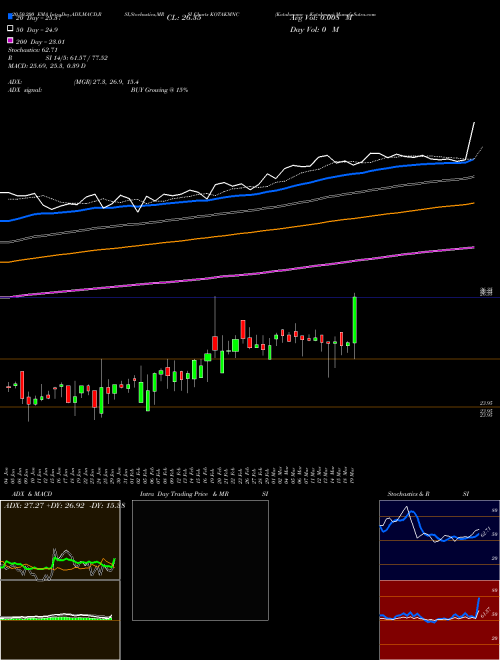The image size is (500, 660).
Task: Select the '50 Day - 24.9' legend text
Action: click(37, 30)
